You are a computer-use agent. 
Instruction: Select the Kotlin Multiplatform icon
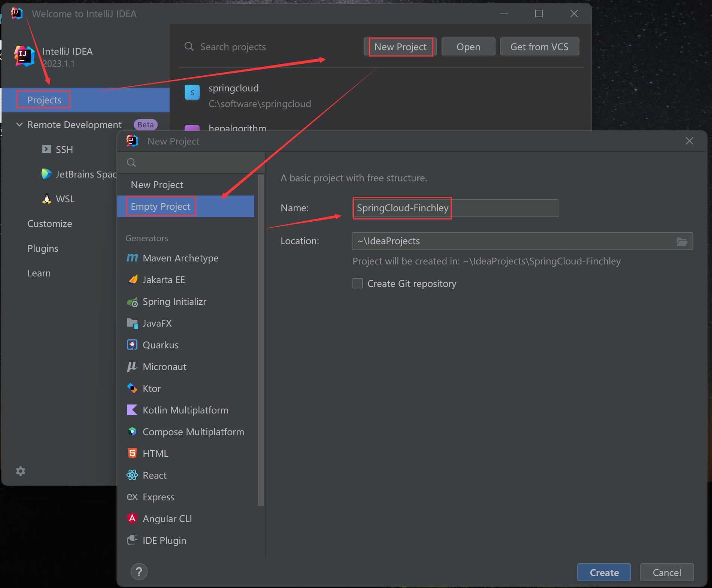132,410
